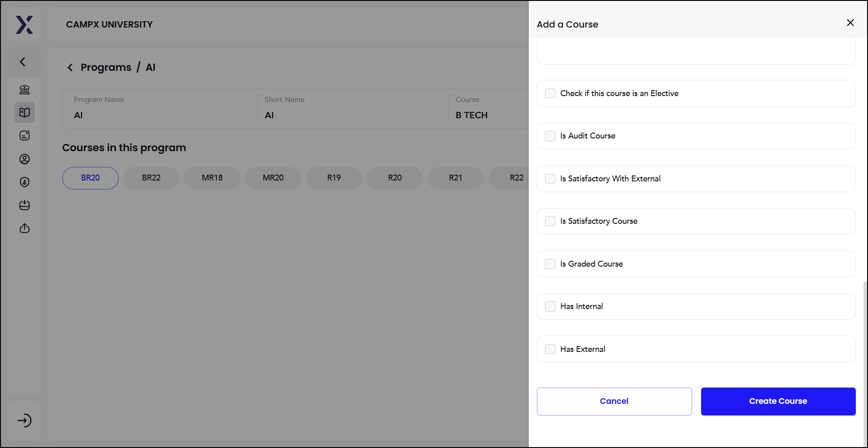Check the Has Internal checkbox
This screenshot has height=448, width=868.
pyautogui.click(x=550, y=306)
